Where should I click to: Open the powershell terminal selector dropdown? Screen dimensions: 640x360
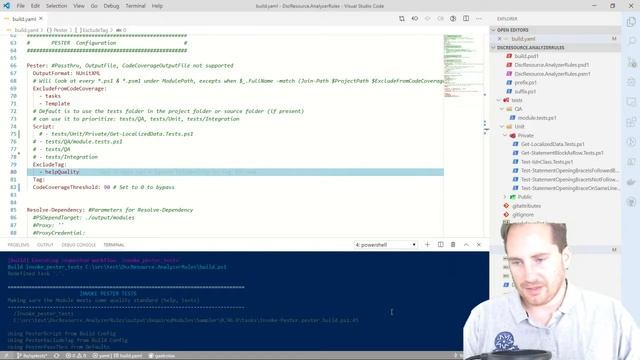[x=386, y=245]
